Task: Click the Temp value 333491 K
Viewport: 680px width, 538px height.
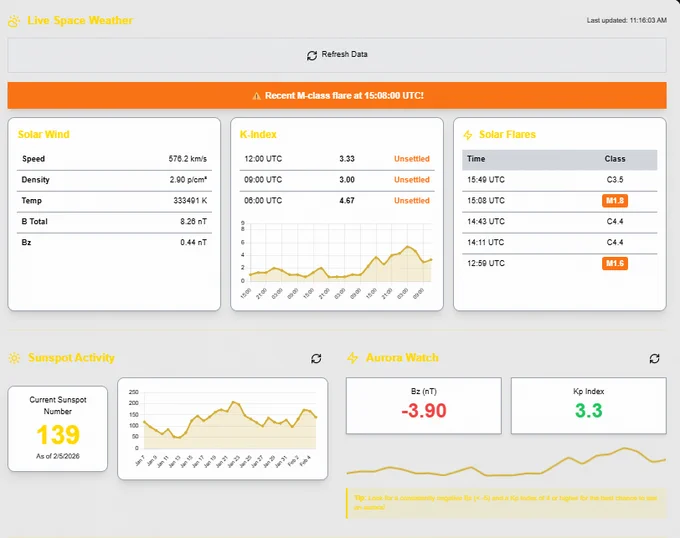Action: pos(190,200)
